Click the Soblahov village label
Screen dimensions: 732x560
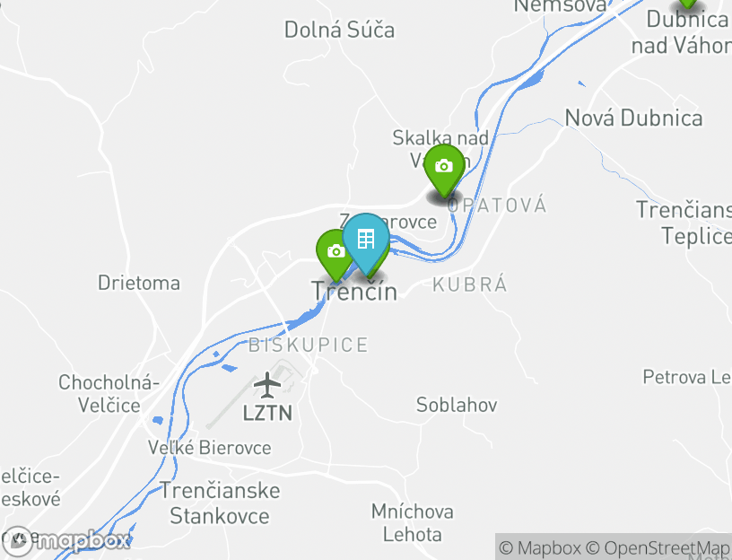457,405
